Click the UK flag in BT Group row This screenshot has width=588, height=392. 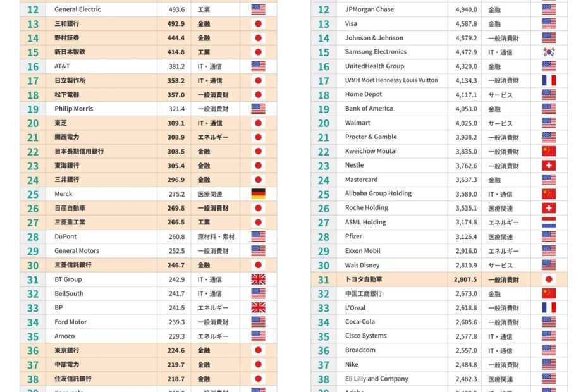258,279
